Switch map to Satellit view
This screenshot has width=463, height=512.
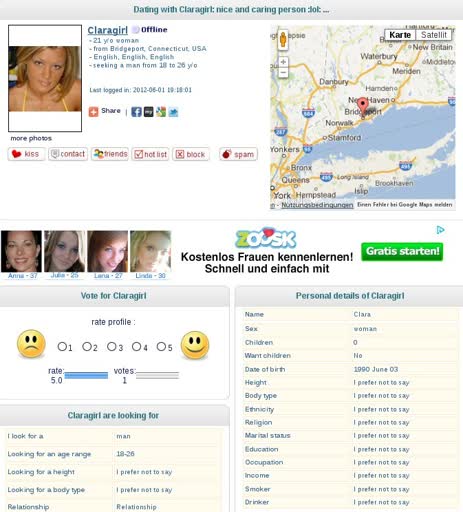[434, 35]
